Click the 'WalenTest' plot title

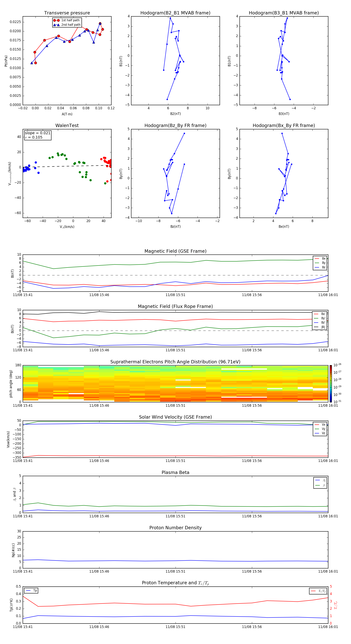click(x=67, y=125)
